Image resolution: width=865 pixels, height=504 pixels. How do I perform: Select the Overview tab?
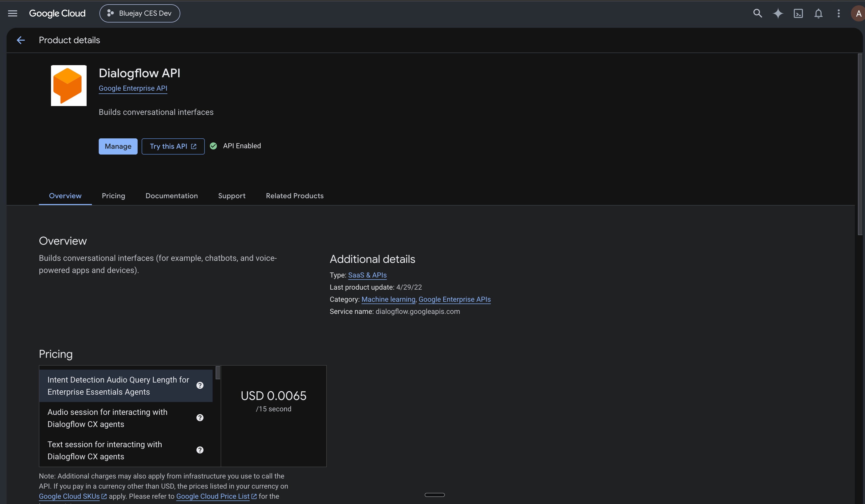pyautogui.click(x=65, y=196)
